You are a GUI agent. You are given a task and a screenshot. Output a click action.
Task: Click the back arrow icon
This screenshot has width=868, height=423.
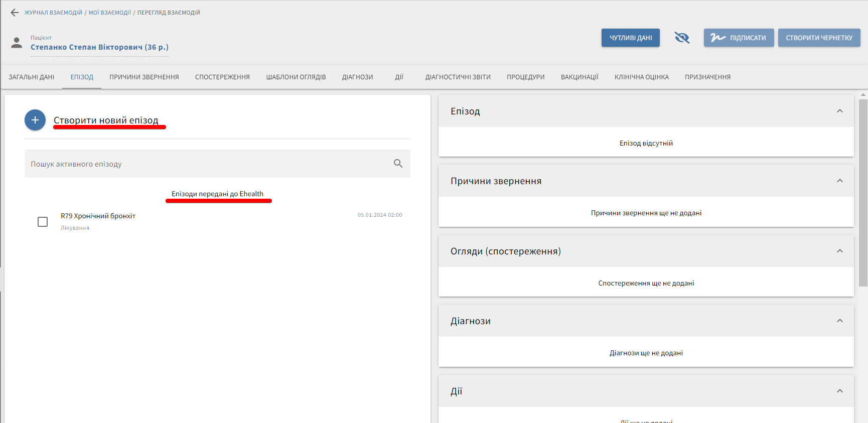coord(15,13)
